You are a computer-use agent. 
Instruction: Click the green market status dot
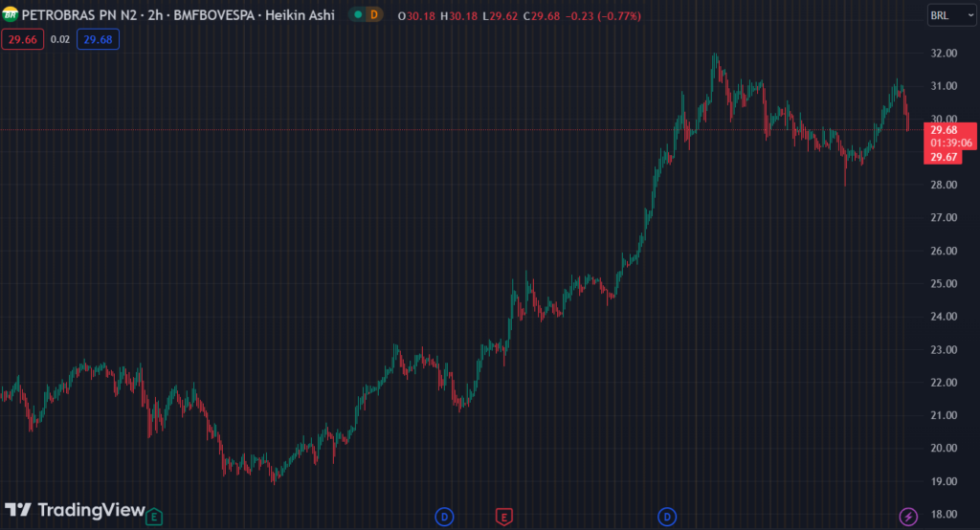click(x=358, y=14)
